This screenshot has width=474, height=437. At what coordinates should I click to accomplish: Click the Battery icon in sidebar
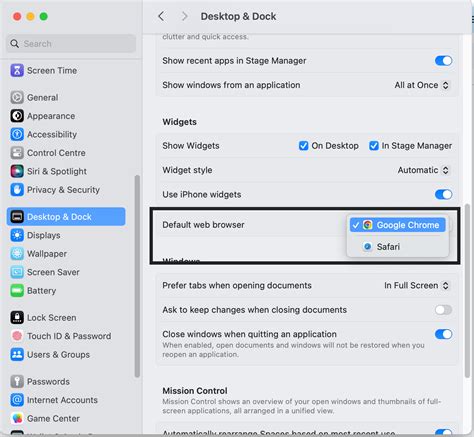click(17, 291)
